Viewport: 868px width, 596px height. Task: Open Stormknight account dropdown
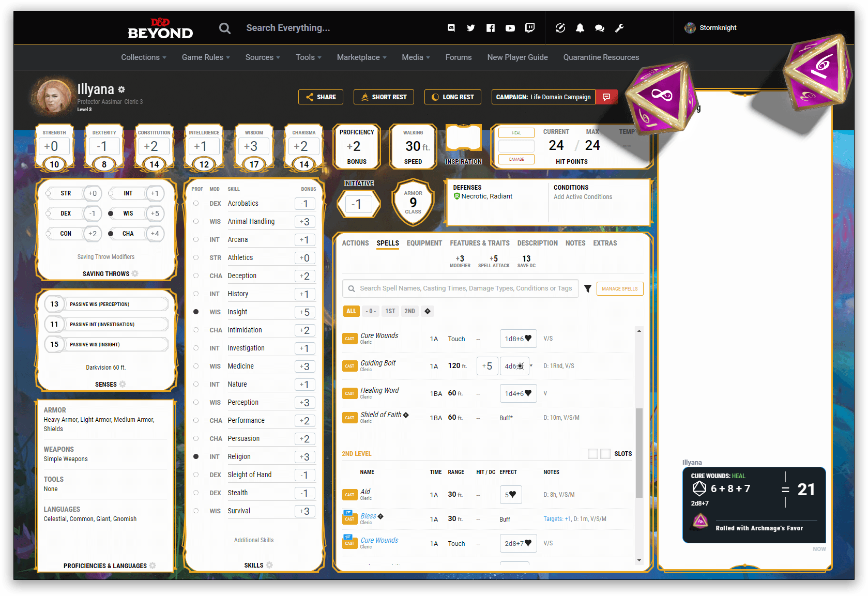[x=711, y=28]
